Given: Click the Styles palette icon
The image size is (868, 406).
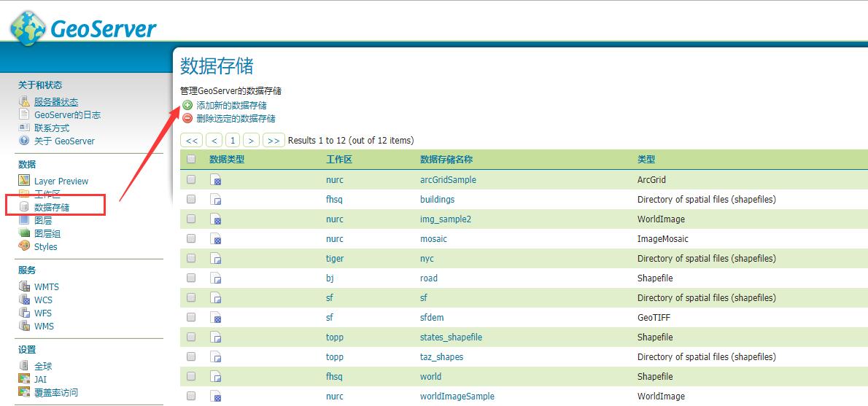Looking at the screenshot, I should 24,246.
